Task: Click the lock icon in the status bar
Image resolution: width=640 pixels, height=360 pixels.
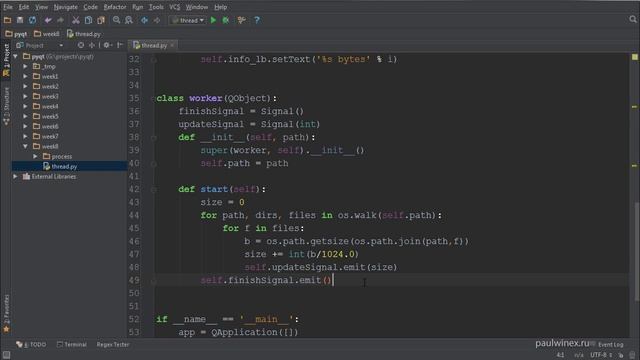Action: 621,355
